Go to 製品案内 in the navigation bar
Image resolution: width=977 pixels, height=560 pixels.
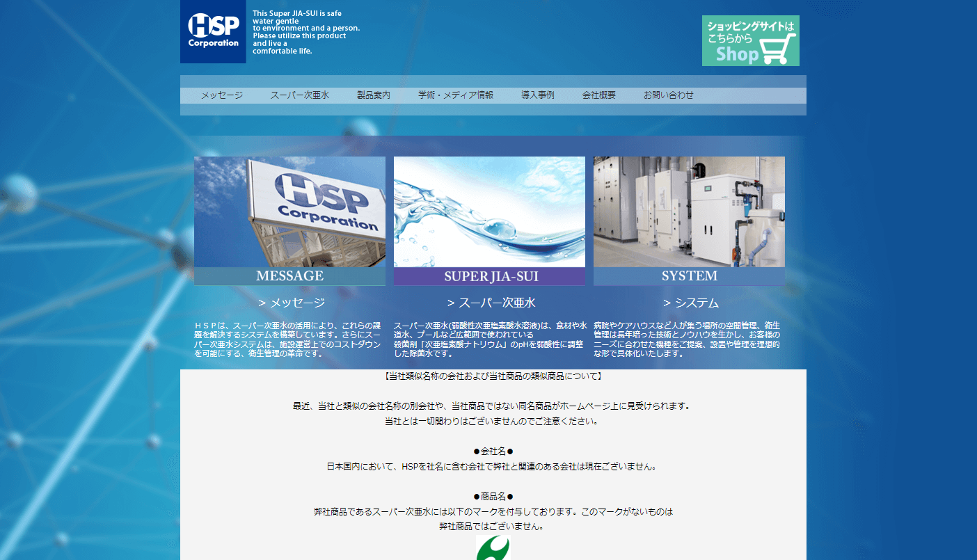[374, 95]
